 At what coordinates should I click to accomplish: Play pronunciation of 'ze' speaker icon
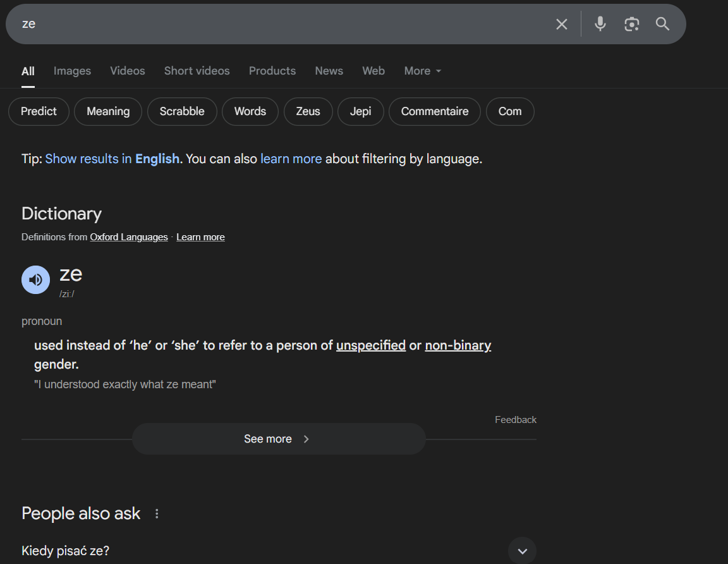[x=36, y=279]
